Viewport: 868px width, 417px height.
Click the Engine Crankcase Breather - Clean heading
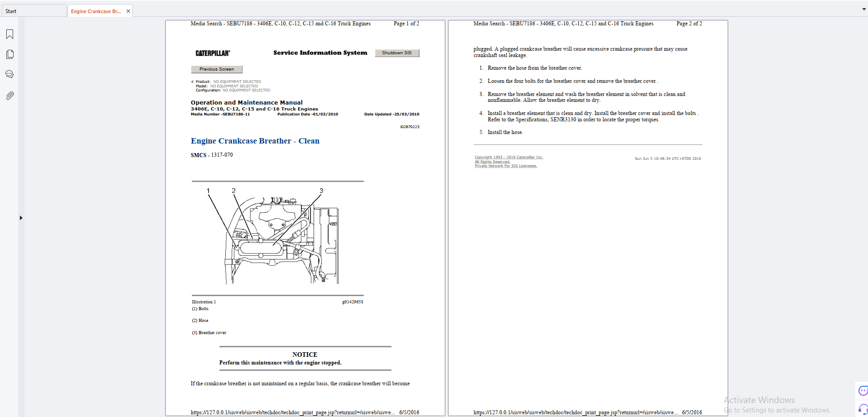(x=255, y=141)
